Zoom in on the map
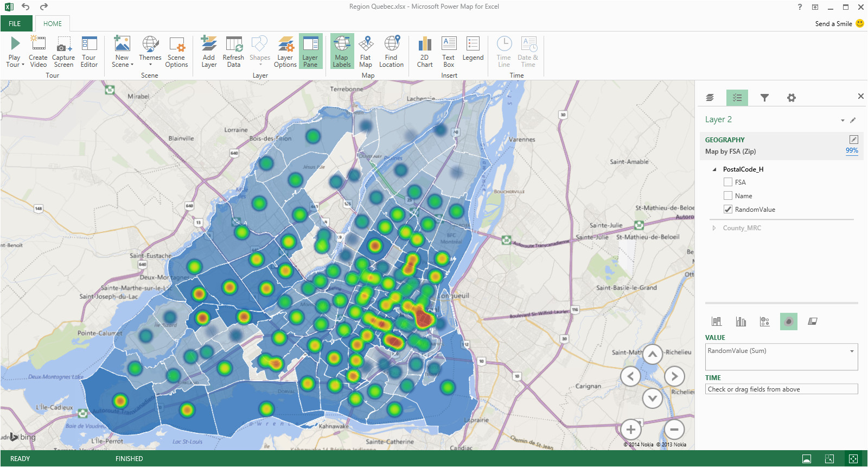 [x=630, y=430]
